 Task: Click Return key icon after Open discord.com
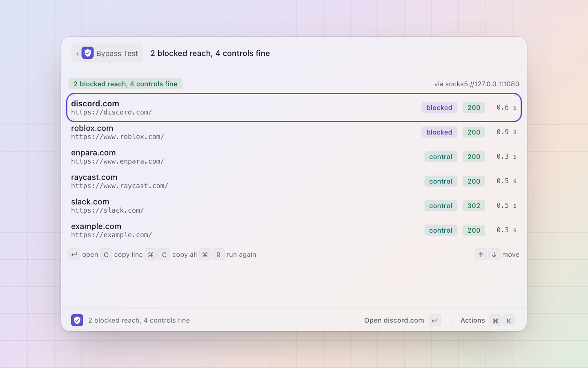tap(435, 320)
